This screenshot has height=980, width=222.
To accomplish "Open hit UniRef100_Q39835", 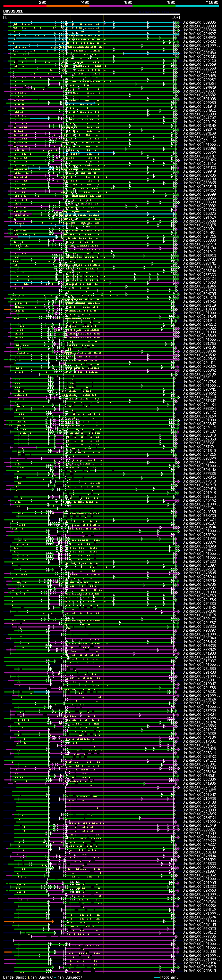I will pyautogui.click(x=199, y=23).
